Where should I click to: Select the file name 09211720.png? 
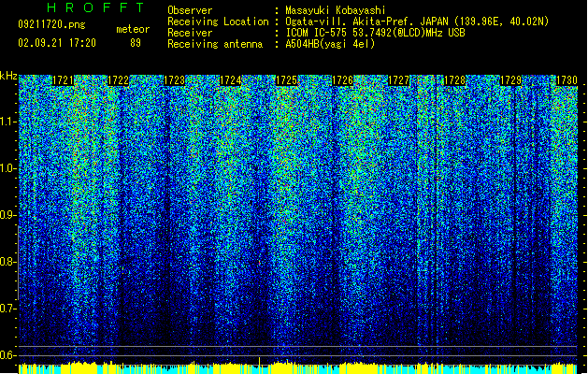[x=51, y=24]
